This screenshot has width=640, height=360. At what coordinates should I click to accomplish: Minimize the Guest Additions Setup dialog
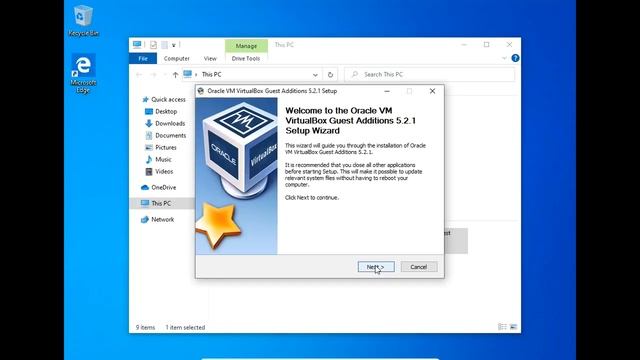tap(387, 91)
